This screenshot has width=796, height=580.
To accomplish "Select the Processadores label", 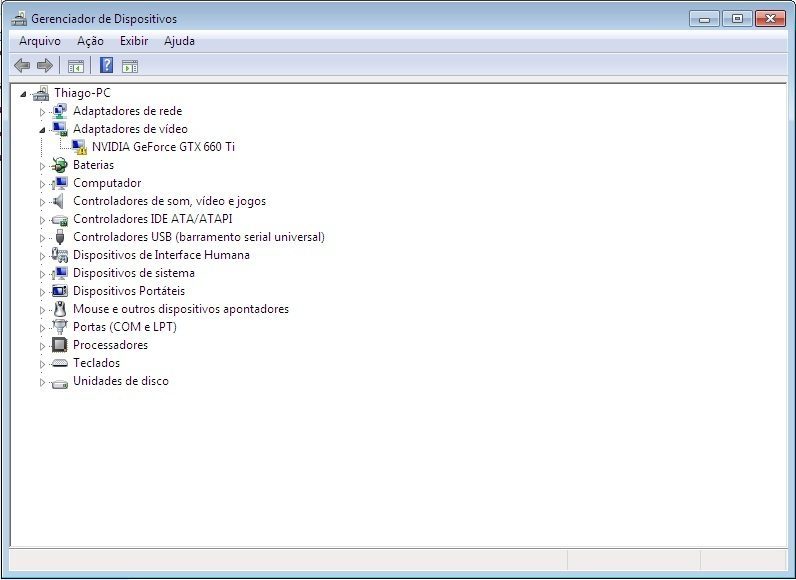I will 110,345.
